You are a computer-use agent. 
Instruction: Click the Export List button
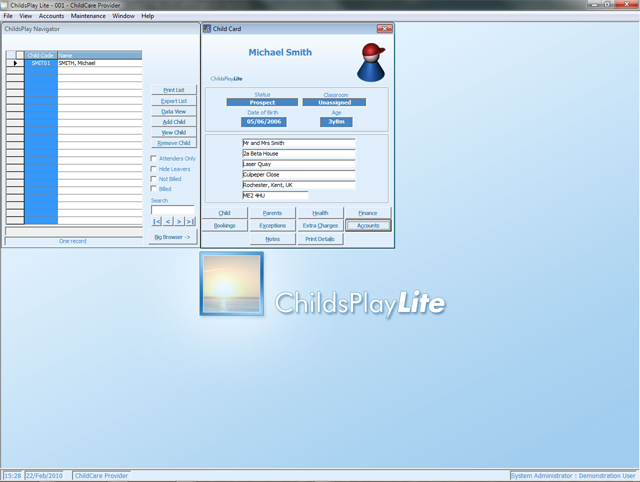pos(174,101)
